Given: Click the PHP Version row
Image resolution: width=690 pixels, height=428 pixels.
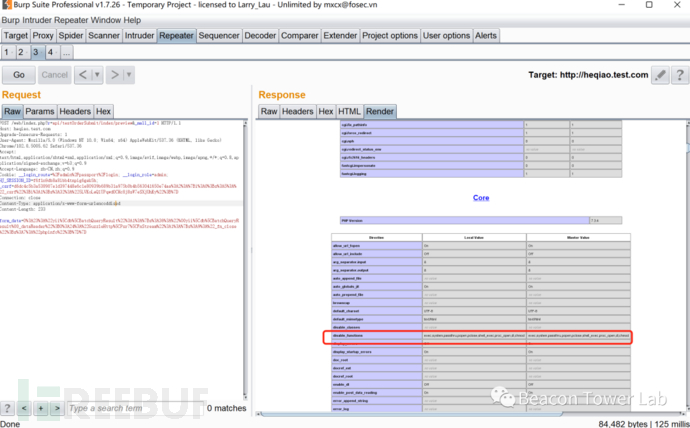Looking at the screenshot, I should coord(481,220).
